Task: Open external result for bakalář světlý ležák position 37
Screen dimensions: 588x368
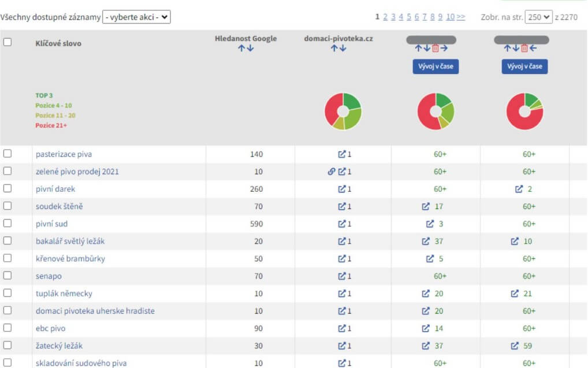Action: [426, 241]
